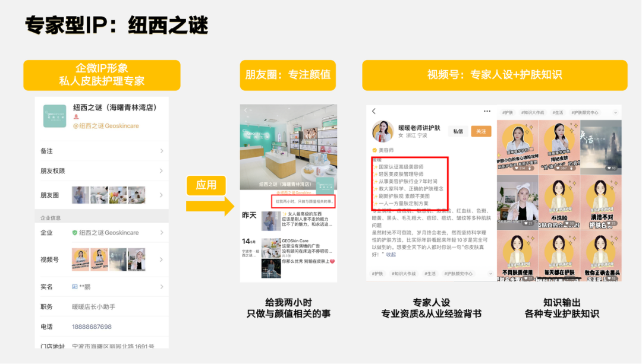Play the 每天都在护肤 video

pos(559,257)
